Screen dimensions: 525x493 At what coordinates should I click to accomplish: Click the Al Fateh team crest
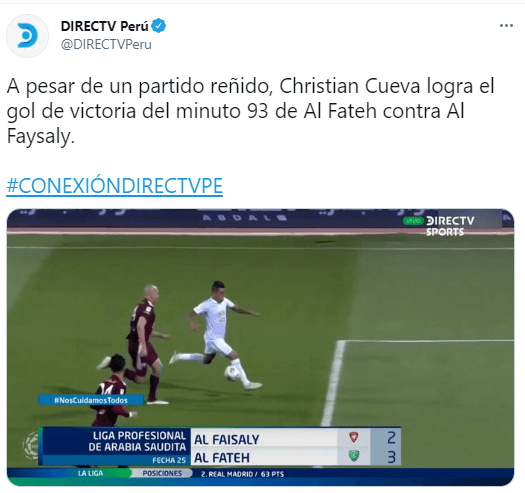pos(354,455)
